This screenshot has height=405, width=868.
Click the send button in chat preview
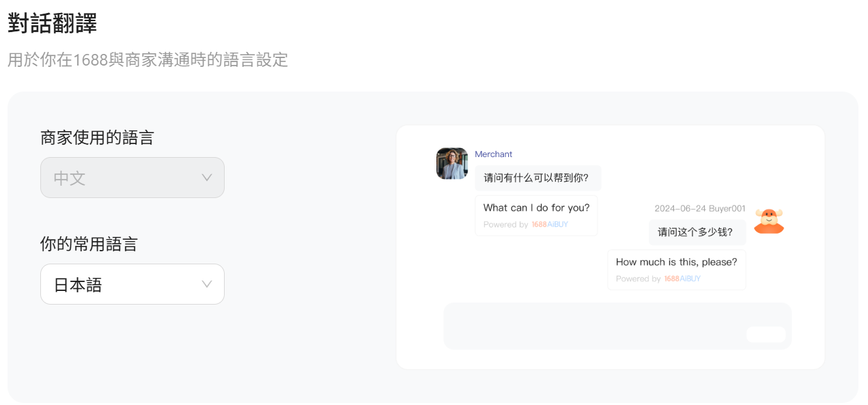pyautogui.click(x=766, y=335)
